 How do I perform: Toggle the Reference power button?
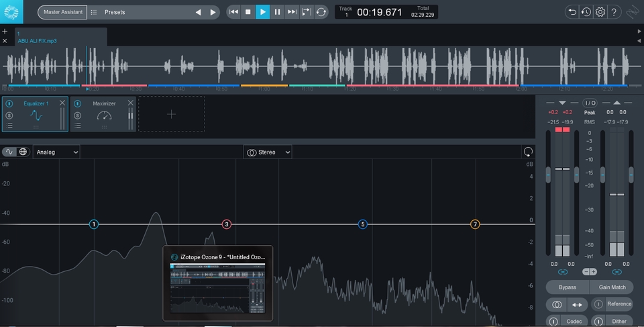tap(598, 304)
